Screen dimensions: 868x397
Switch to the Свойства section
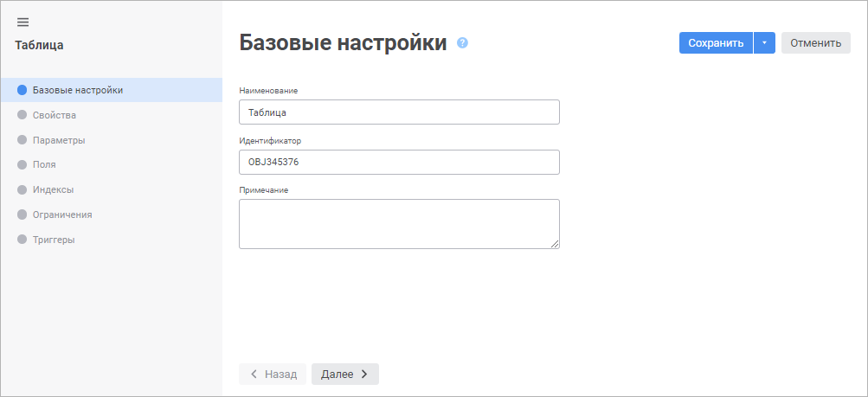click(54, 115)
